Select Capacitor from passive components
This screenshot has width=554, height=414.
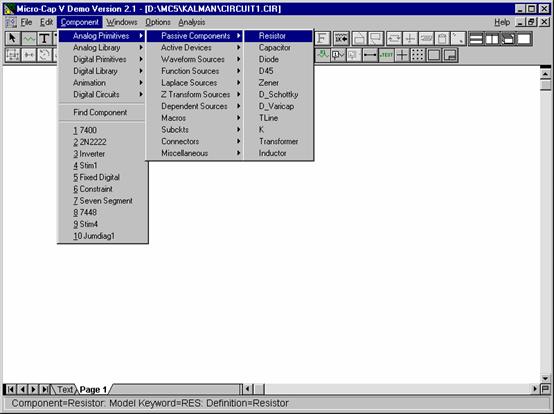pos(278,48)
